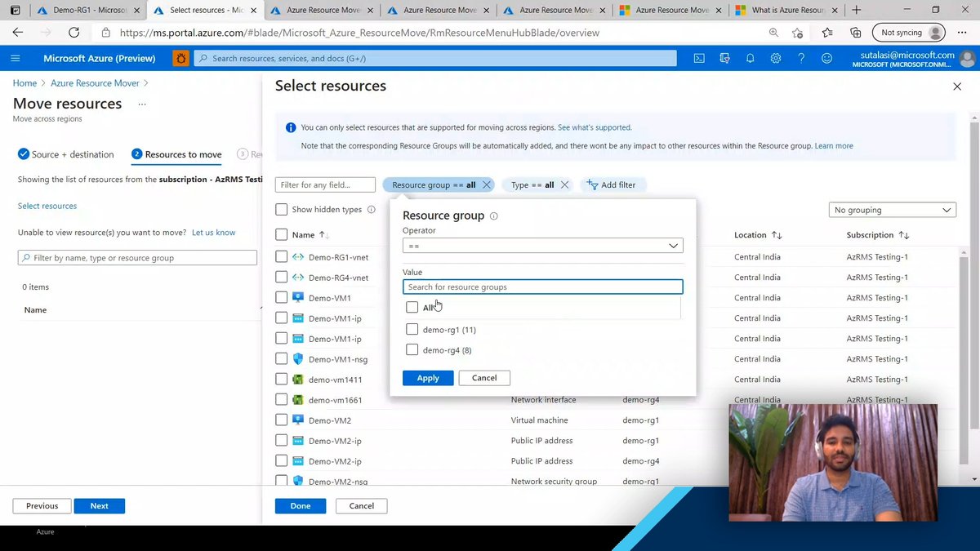Image resolution: width=980 pixels, height=551 pixels.
Task: Open the Resource group == all filter
Action: [x=434, y=184]
